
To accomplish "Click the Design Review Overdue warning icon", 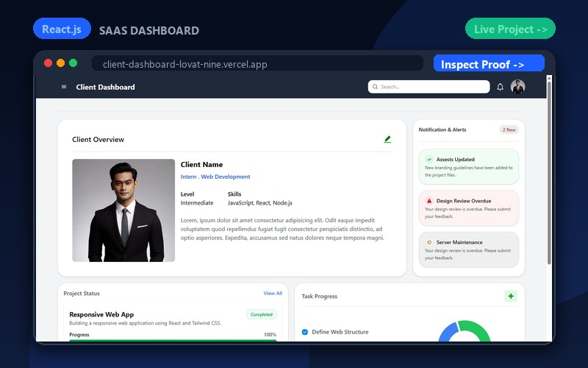I will point(429,201).
